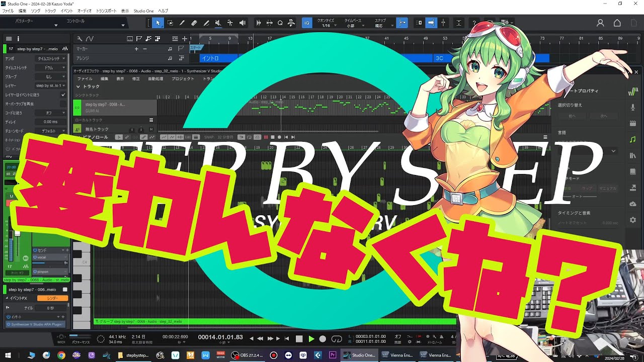
Task: Select the Bend tool
Action: tap(230, 23)
